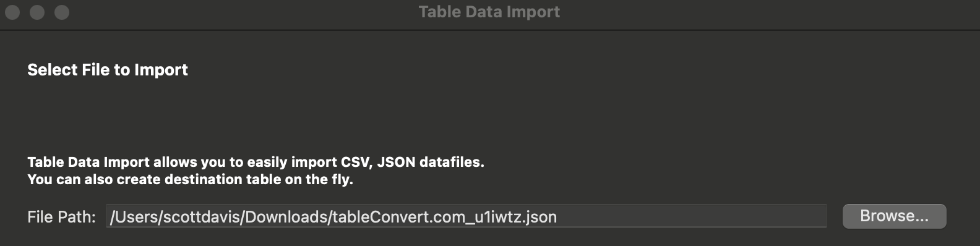Click empty space at end of File Path field

click(693, 216)
